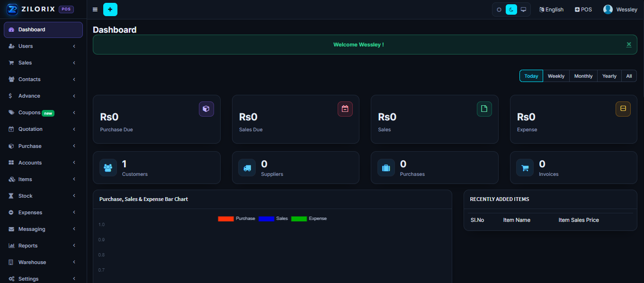
Task: Expand the Quotation menu chevron
Action: click(74, 129)
